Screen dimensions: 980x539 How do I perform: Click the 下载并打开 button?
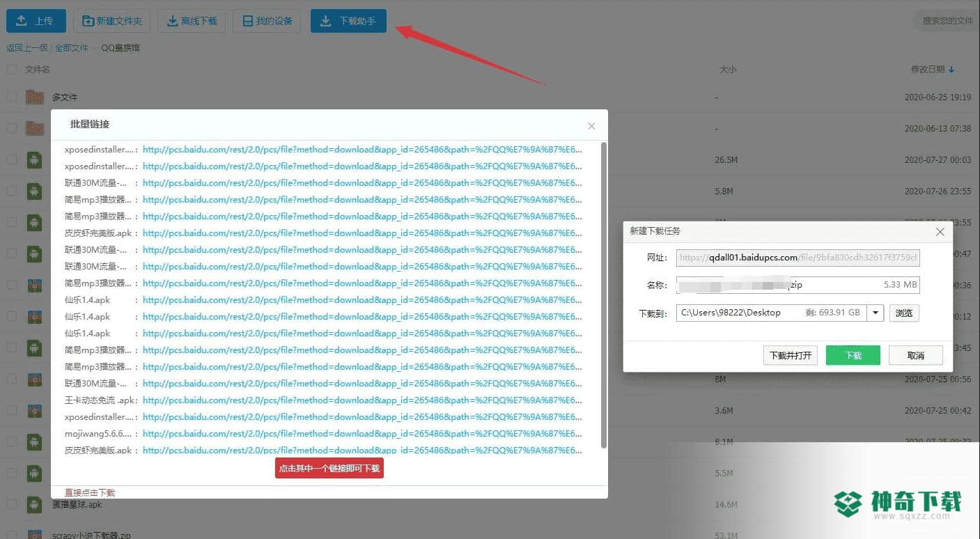791,355
